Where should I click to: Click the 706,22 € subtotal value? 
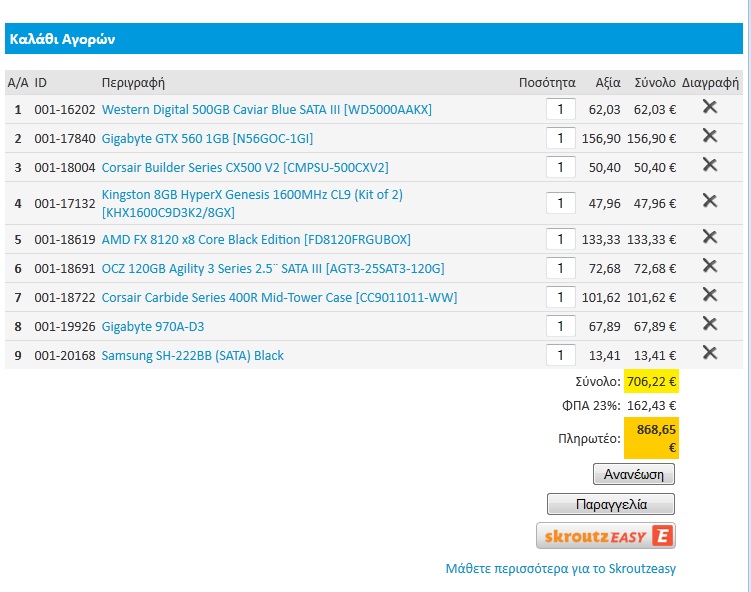pyautogui.click(x=651, y=382)
